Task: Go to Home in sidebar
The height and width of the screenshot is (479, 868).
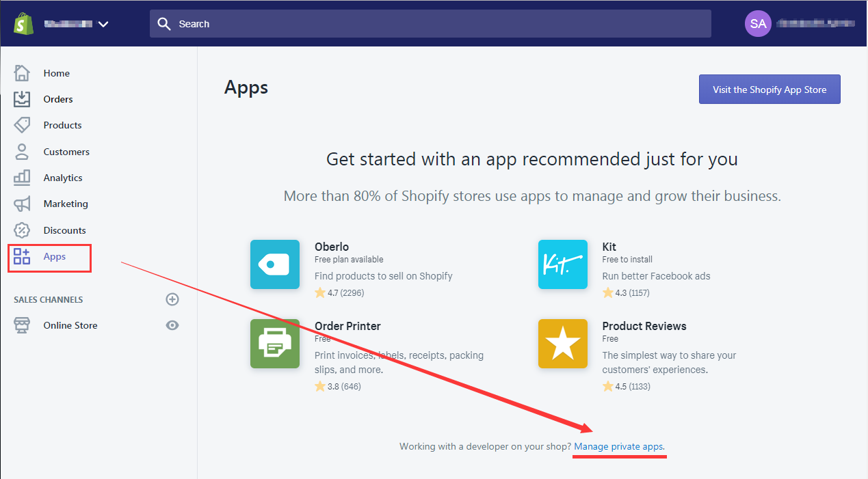Action: click(57, 73)
